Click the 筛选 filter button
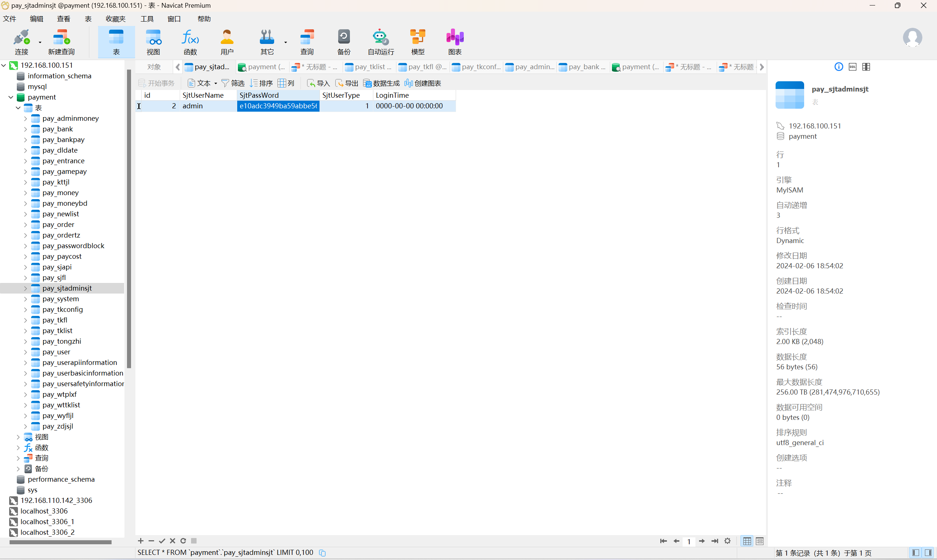Viewport: 937px width, 560px height. coord(233,83)
